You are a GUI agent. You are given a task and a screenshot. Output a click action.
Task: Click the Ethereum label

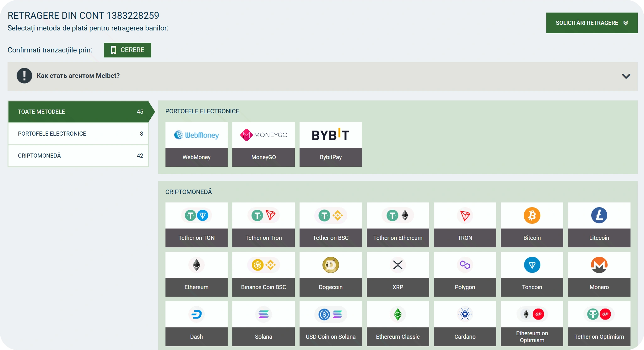[197, 287]
